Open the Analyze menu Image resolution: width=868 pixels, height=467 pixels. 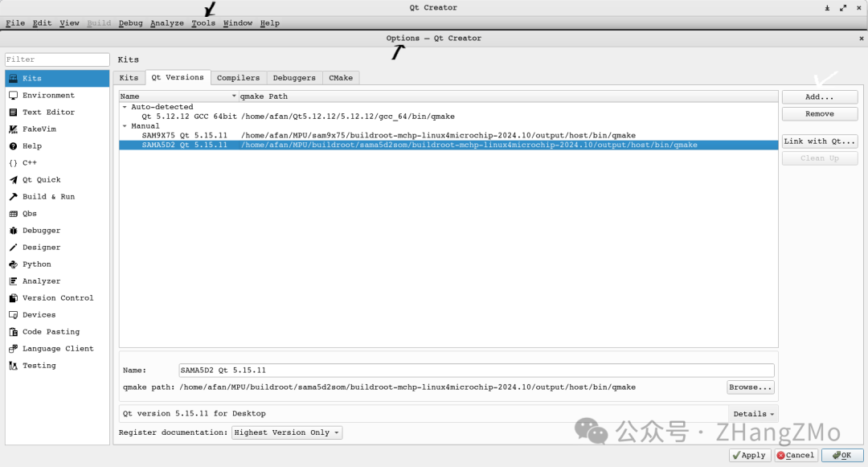pyautogui.click(x=166, y=23)
